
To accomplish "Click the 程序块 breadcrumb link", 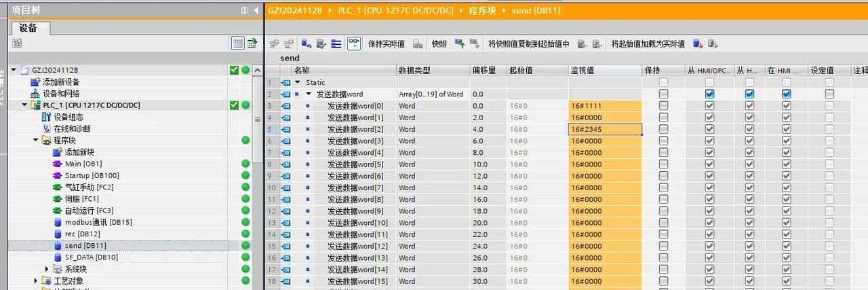I will [483, 10].
